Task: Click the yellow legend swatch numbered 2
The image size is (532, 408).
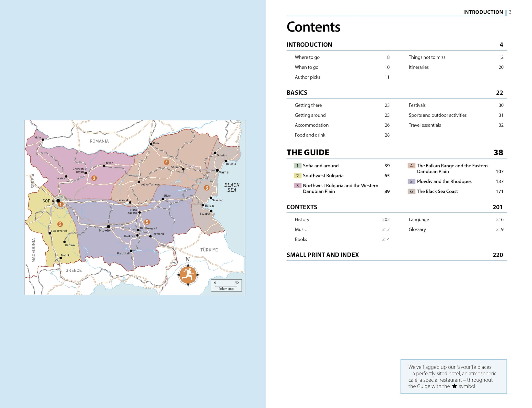Action: (297, 176)
